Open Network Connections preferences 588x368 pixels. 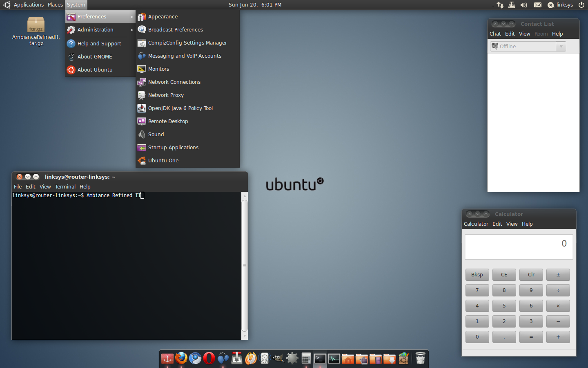187,82
